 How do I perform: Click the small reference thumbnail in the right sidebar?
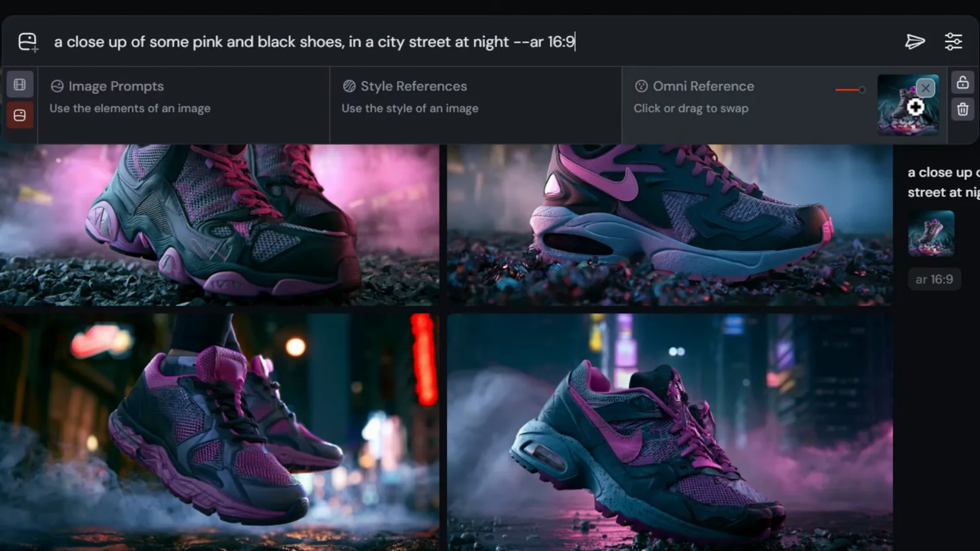[931, 233]
